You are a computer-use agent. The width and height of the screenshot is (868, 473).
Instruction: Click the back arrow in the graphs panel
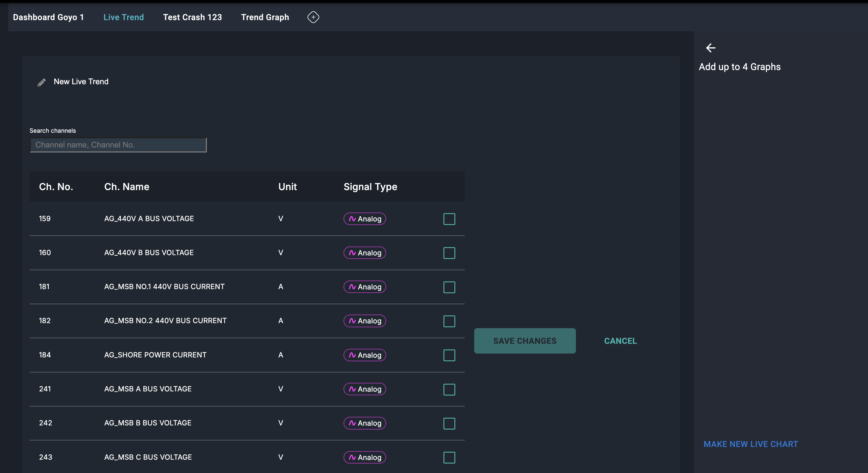(711, 48)
